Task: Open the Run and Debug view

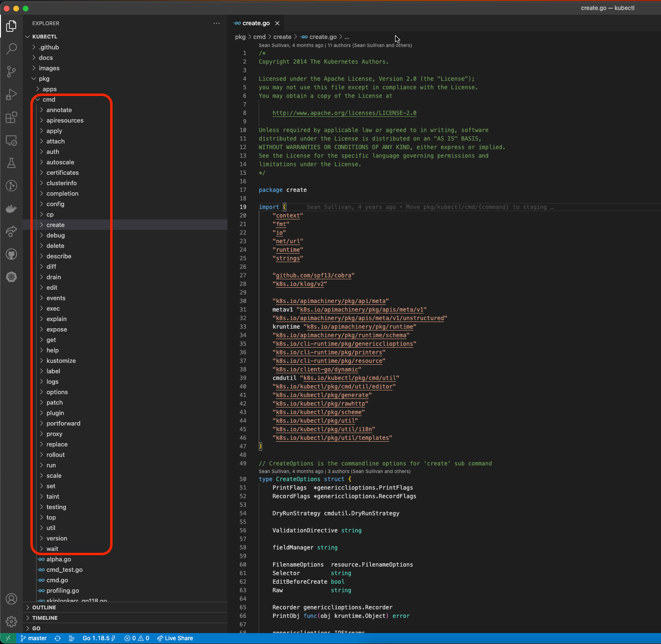Action: [x=11, y=94]
